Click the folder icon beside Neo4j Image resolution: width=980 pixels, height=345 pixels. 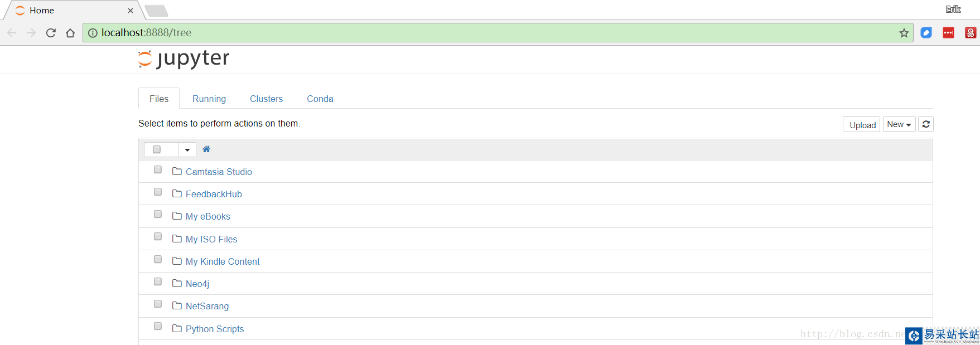point(177,284)
